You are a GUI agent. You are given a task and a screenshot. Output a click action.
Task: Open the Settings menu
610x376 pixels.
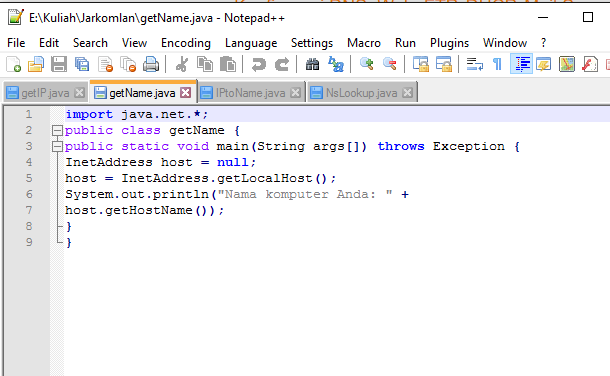tap(312, 43)
